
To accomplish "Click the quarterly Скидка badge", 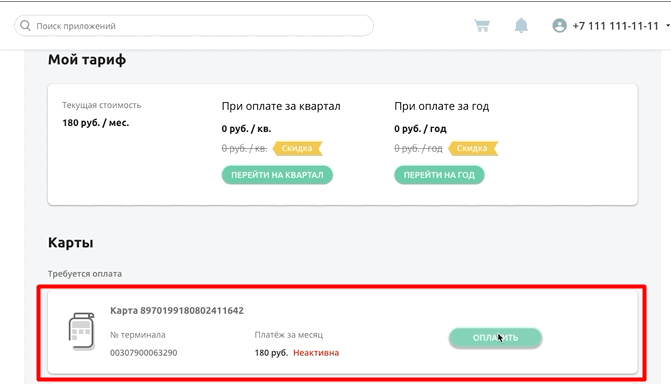I will tap(297, 148).
